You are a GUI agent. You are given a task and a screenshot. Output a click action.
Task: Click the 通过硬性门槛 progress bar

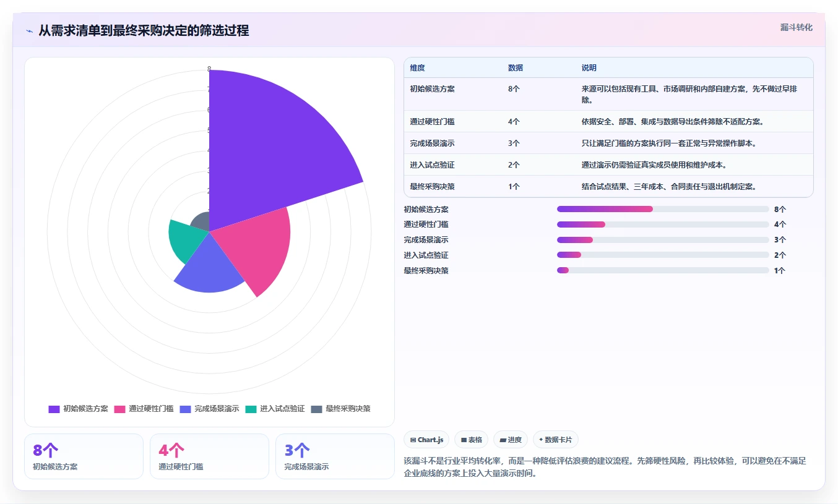663,224
